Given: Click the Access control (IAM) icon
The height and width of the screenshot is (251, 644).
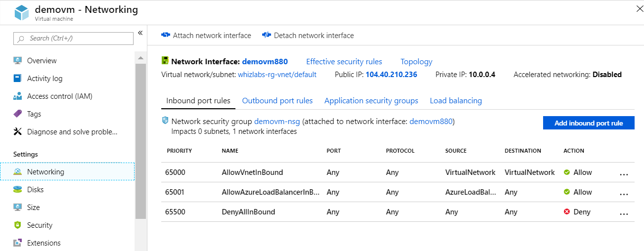Looking at the screenshot, I should 18,96.
